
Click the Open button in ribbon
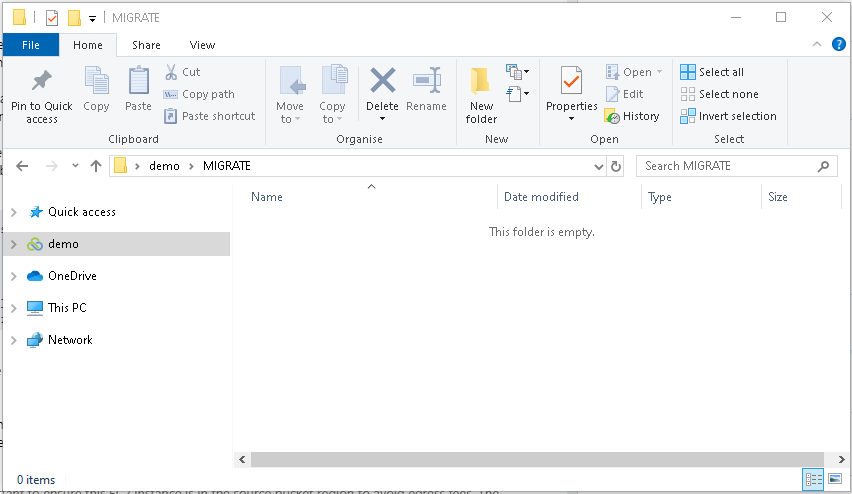point(634,72)
